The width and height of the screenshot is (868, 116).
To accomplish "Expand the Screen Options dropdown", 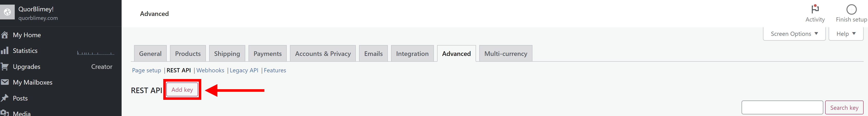I will (794, 34).
